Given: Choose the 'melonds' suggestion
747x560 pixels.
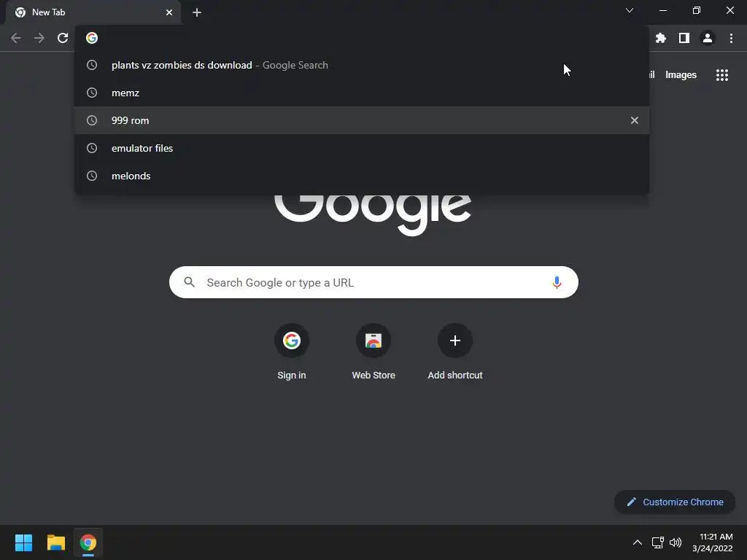Looking at the screenshot, I should tap(362, 176).
